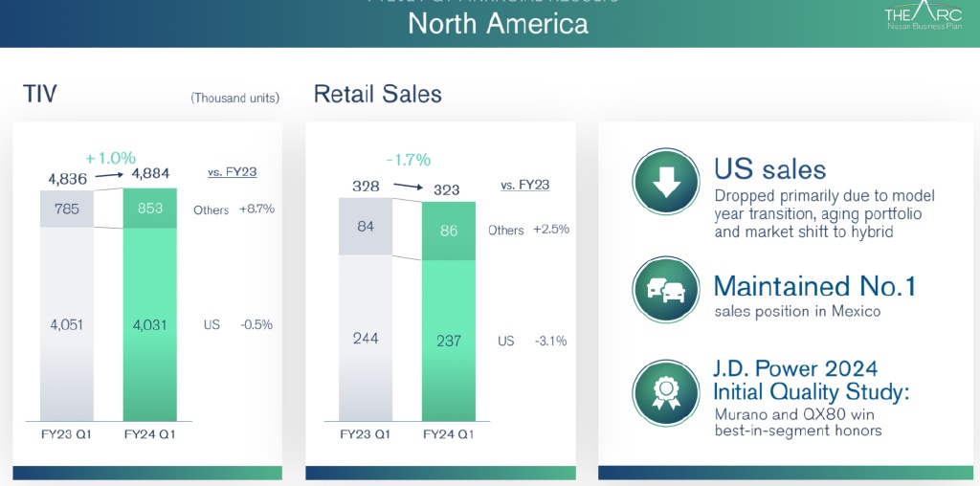This screenshot has width=980, height=486.
Task: Click the gray 785 bar segment
Action: (x=67, y=210)
